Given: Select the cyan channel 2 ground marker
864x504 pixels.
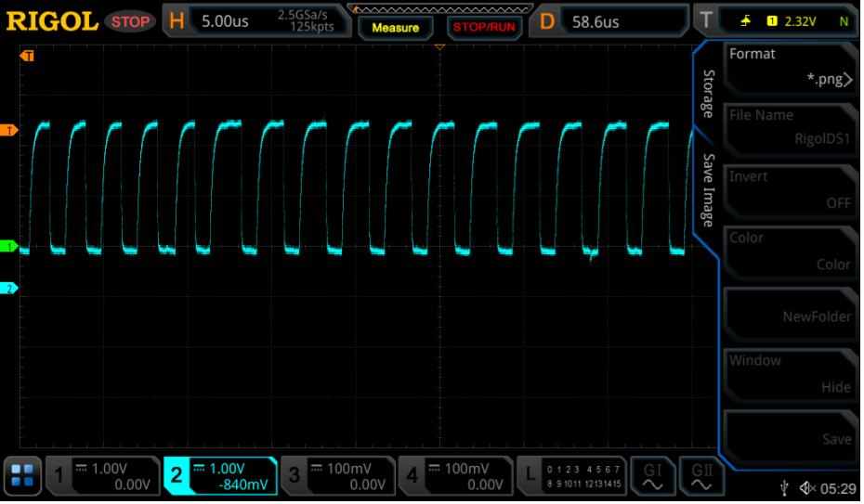Looking at the screenshot, I should coord(11,289).
